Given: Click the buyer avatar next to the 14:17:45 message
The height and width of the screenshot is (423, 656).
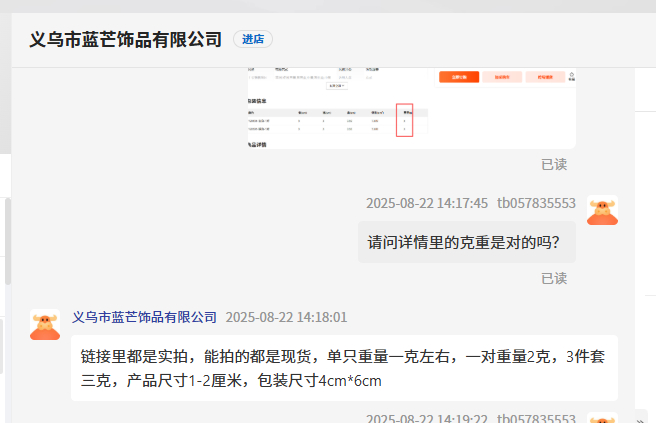Looking at the screenshot, I should 602,211.
